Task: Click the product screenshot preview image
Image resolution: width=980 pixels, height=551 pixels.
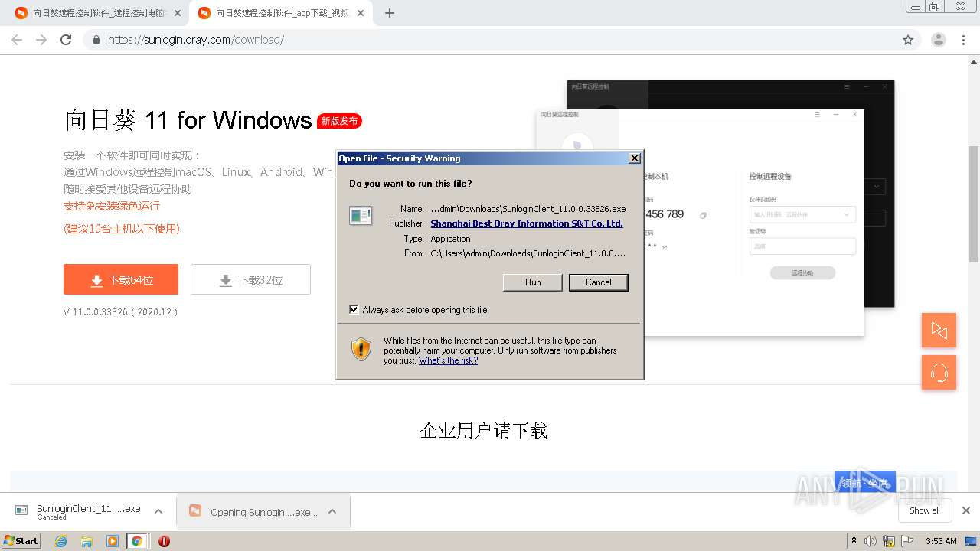Action: [x=715, y=207]
